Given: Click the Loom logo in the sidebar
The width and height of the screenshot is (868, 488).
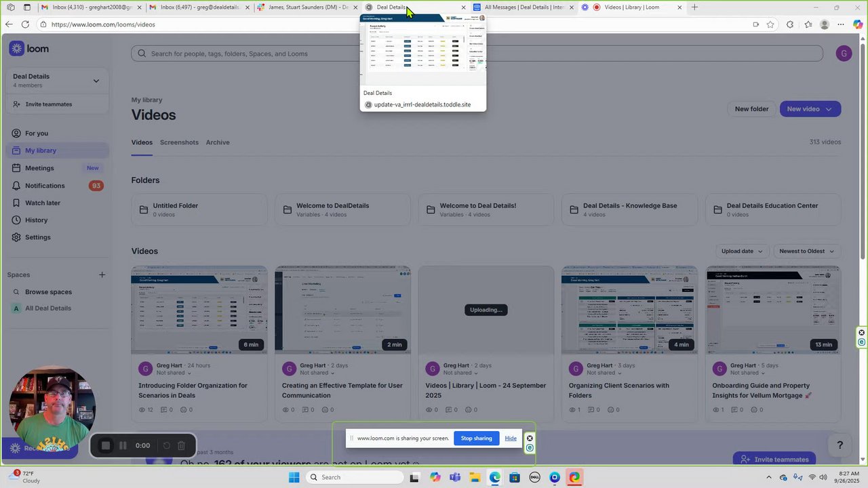Looking at the screenshot, I should coord(29,49).
